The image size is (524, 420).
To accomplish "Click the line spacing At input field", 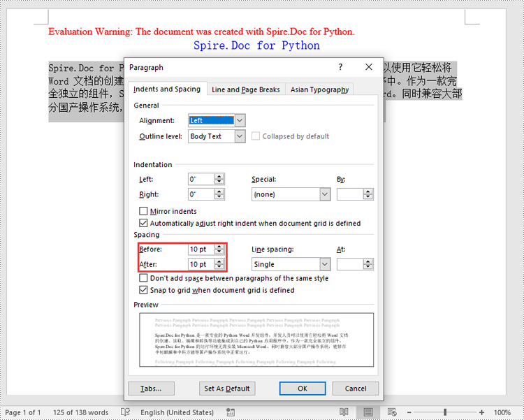I will click(350, 264).
